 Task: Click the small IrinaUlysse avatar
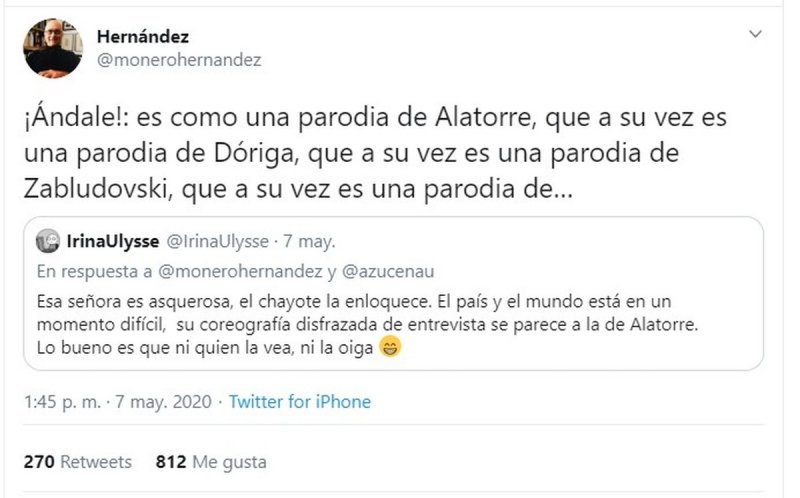click(47, 241)
